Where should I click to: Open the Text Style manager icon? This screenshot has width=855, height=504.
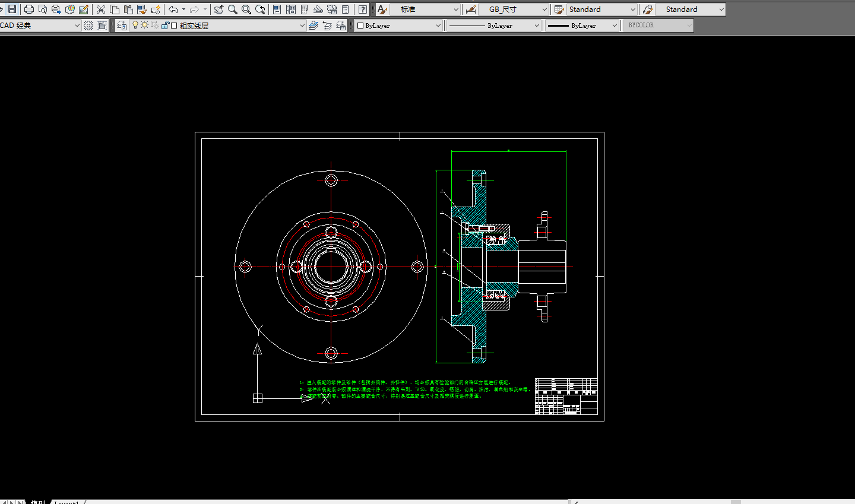(382, 9)
